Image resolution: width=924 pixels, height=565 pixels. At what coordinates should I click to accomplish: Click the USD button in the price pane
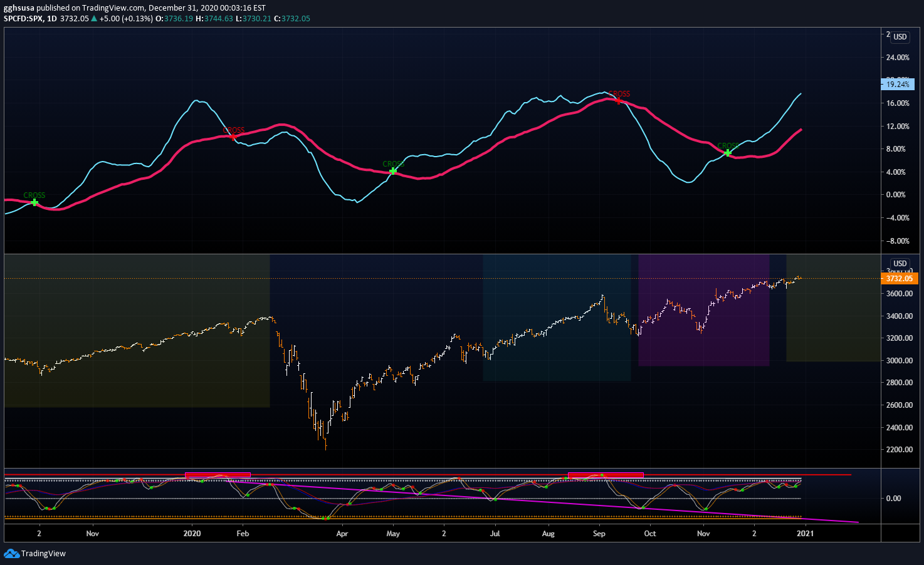(x=900, y=264)
